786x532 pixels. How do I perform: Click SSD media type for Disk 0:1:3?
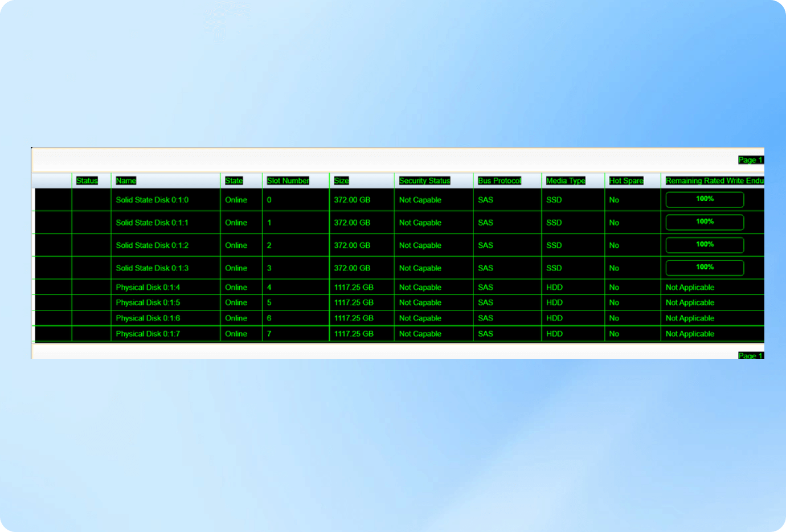click(554, 268)
